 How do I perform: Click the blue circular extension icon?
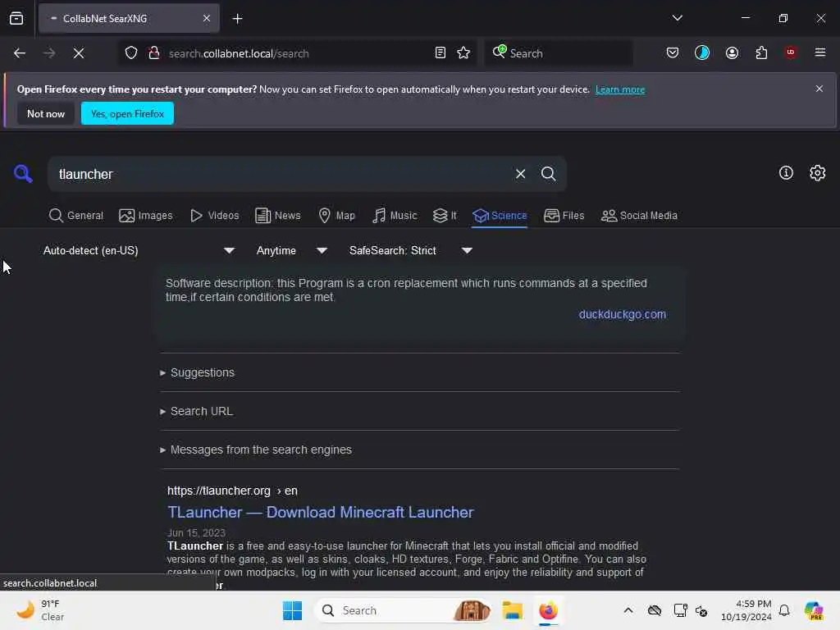tap(702, 52)
